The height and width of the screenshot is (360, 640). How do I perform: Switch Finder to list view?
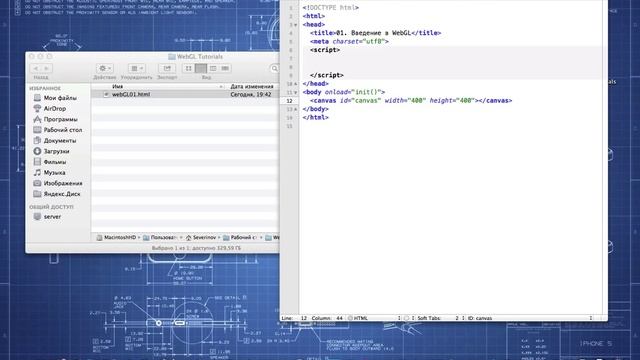click(200, 68)
